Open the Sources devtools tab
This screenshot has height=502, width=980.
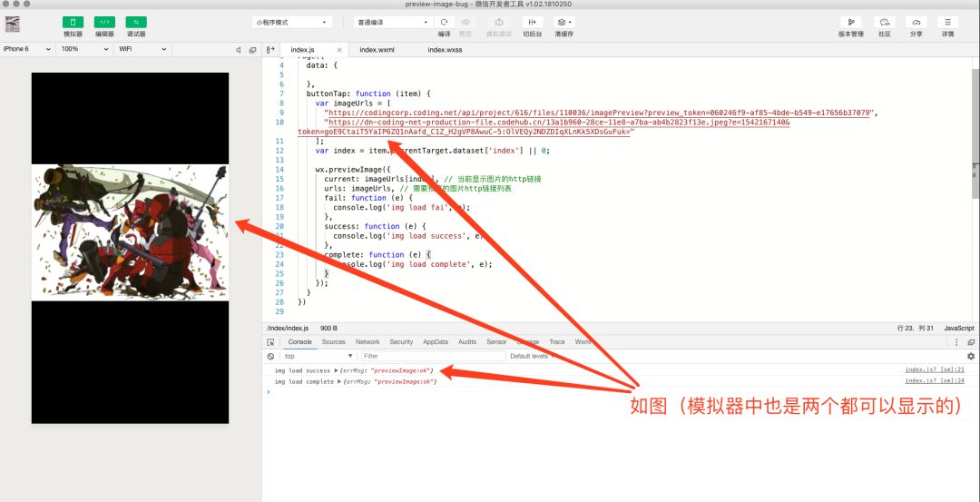tap(334, 342)
